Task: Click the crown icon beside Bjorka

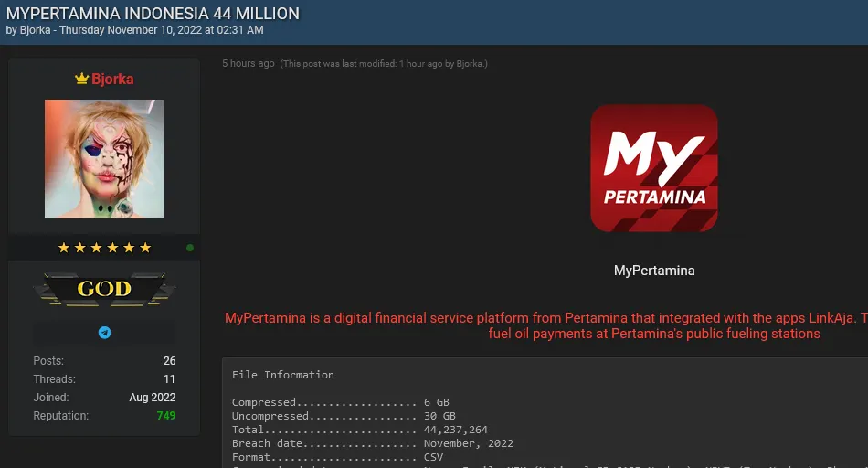Action: (82, 79)
